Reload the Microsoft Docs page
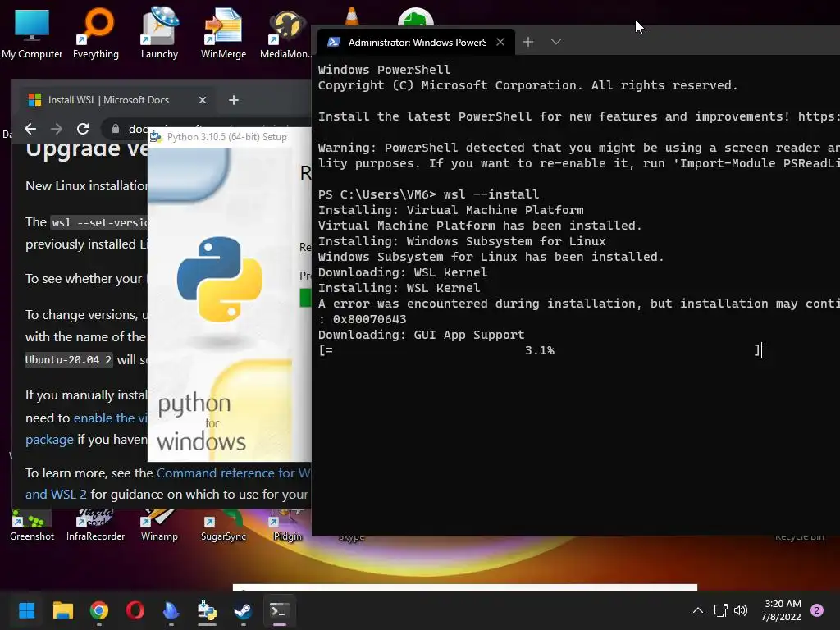The image size is (840, 630). pos(83,129)
